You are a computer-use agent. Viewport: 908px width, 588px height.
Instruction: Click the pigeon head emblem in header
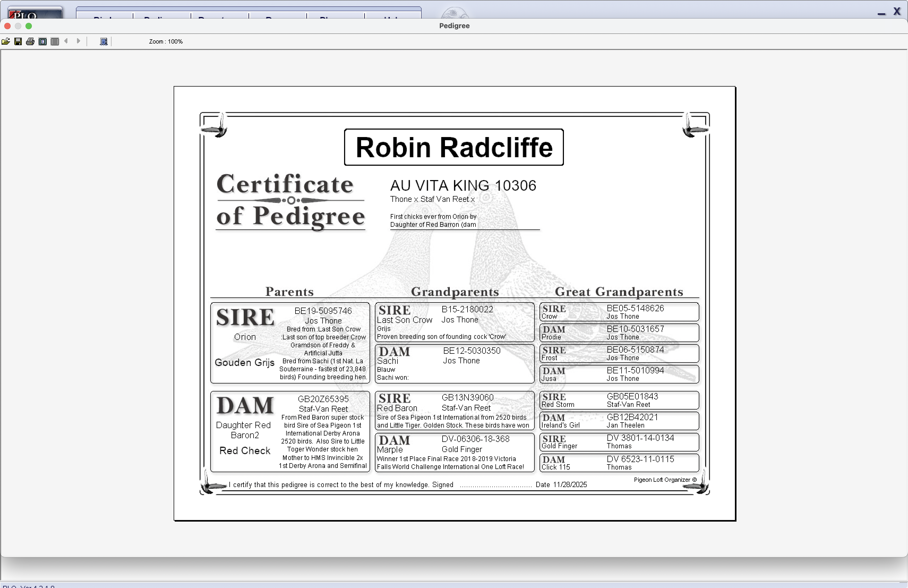click(x=454, y=14)
